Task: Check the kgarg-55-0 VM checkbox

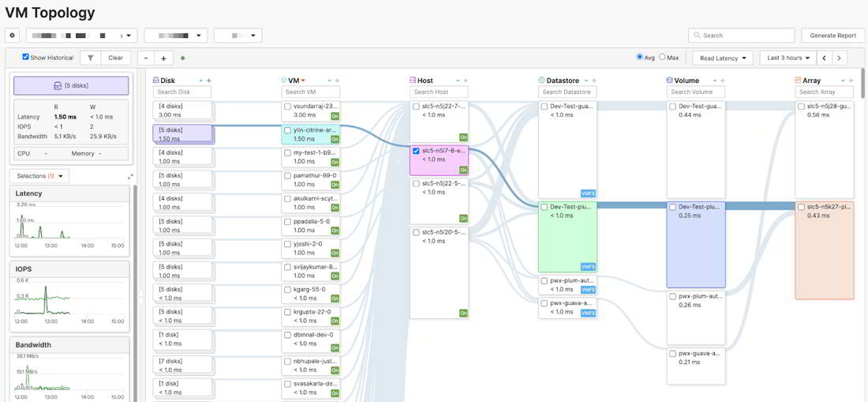Action: (288, 289)
